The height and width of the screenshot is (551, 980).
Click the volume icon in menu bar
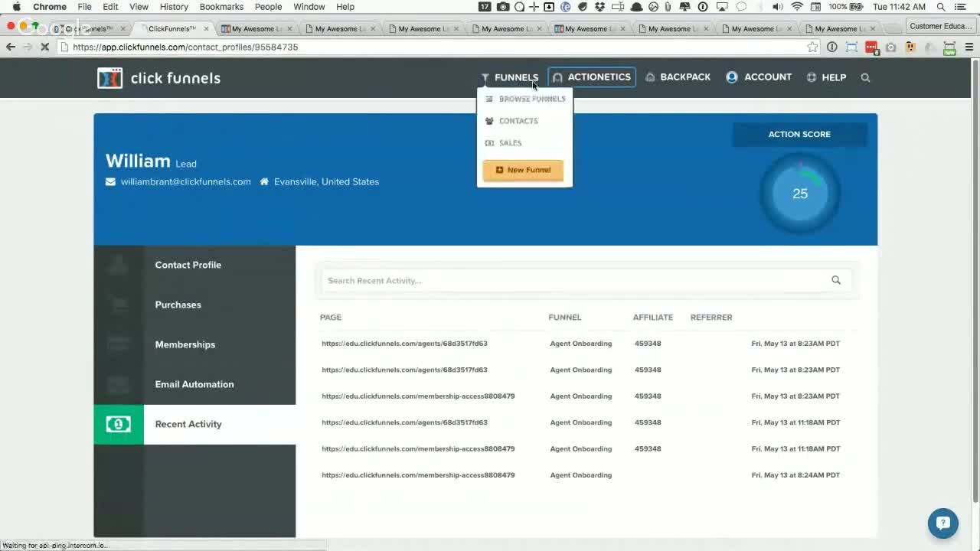coord(778,7)
